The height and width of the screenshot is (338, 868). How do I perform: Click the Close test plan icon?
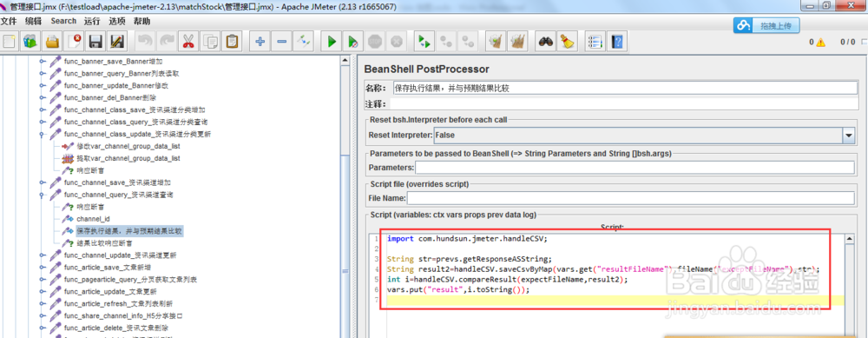[74, 42]
